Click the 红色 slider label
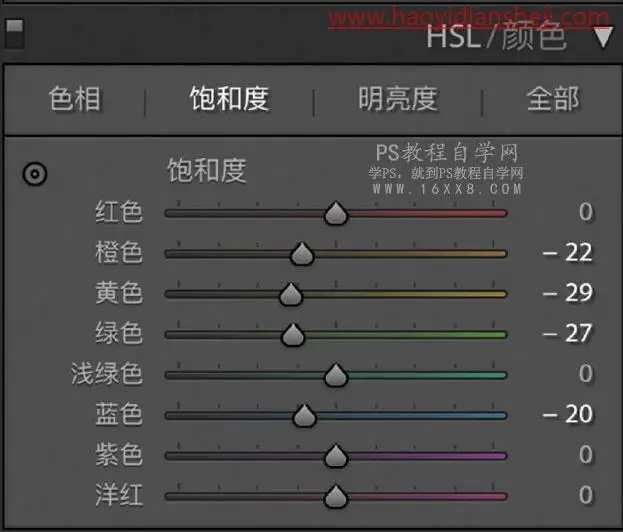The width and height of the screenshot is (623, 532). [119, 212]
